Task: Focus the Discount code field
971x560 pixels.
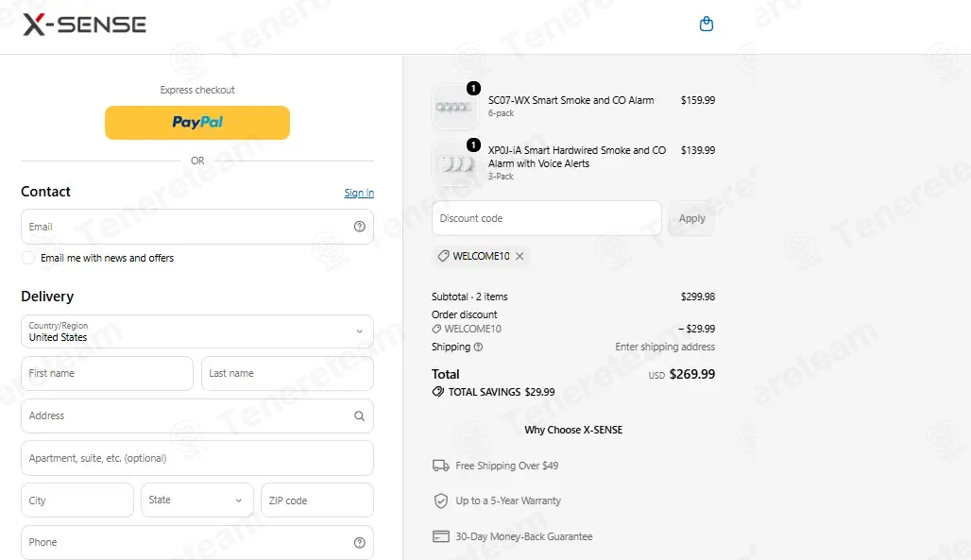Action: 546,218
